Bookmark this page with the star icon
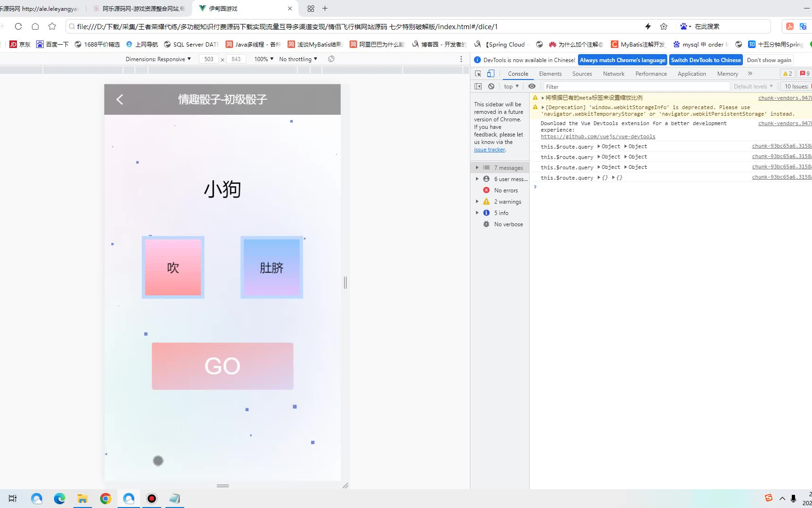812x508 pixels. (x=52, y=26)
